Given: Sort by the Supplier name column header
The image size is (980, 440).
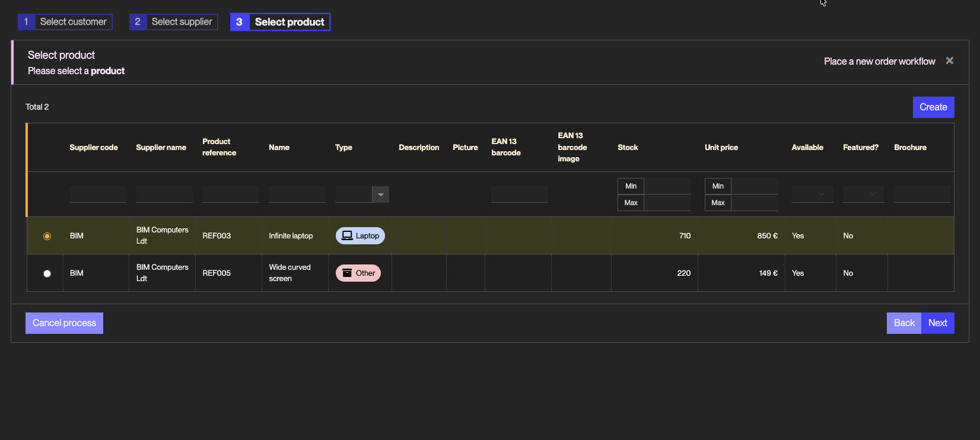Looking at the screenshot, I should click(161, 148).
